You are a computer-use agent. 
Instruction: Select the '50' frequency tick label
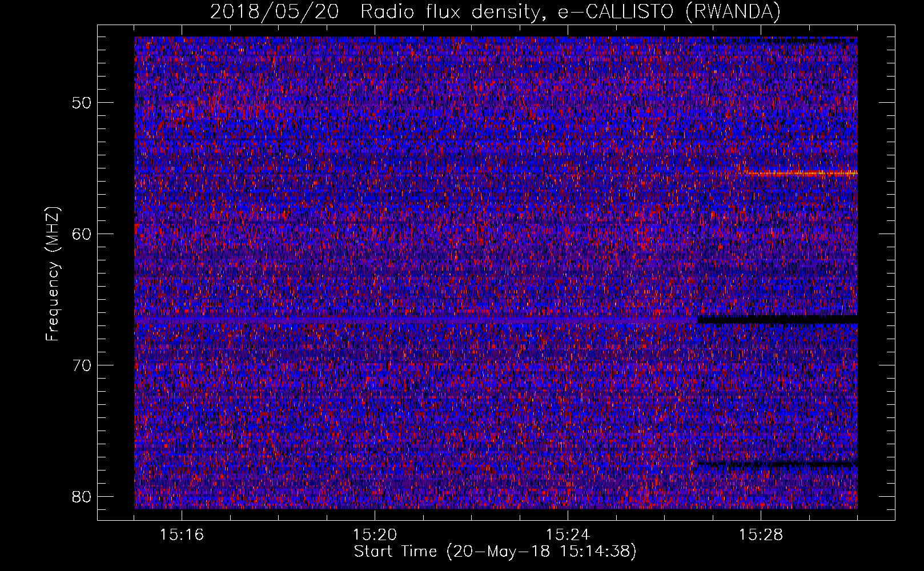click(82, 103)
